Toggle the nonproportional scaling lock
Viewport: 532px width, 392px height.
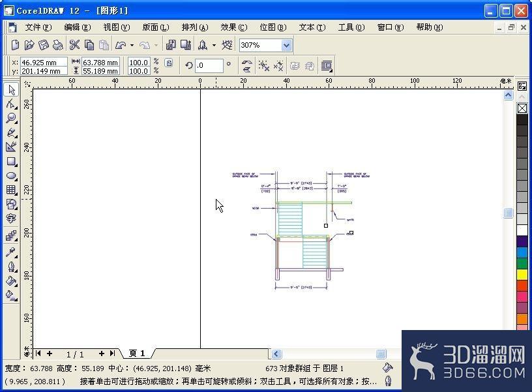point(169,63)
